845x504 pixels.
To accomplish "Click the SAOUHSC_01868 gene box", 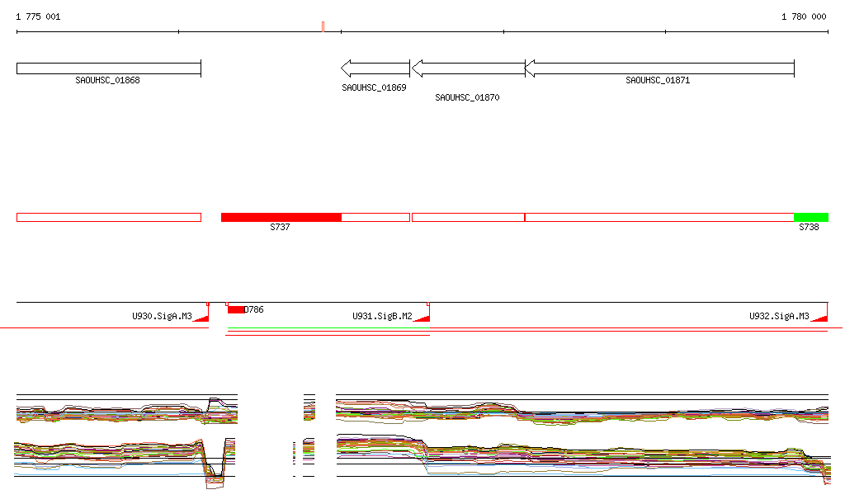I will [109, 68].
